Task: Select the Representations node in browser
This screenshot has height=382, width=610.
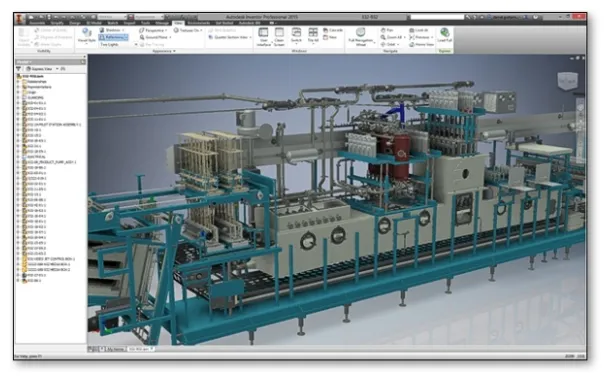Action: [x=37, y=87]
